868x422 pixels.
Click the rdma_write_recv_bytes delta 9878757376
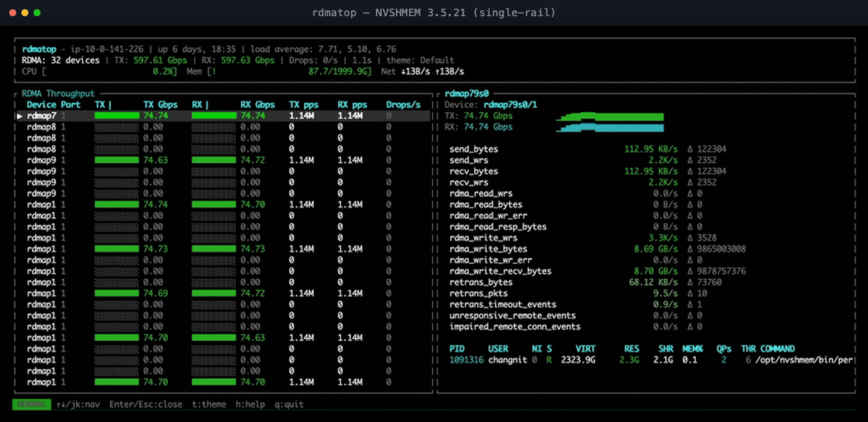tap(722, 271)
